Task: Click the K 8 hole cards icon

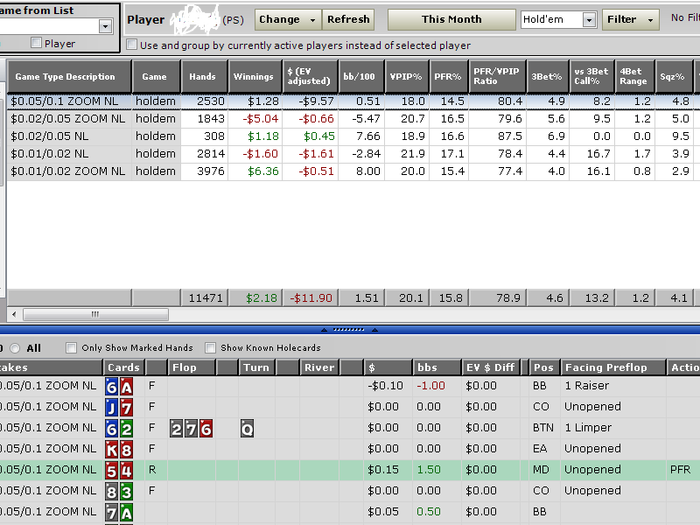Action: 119,449
